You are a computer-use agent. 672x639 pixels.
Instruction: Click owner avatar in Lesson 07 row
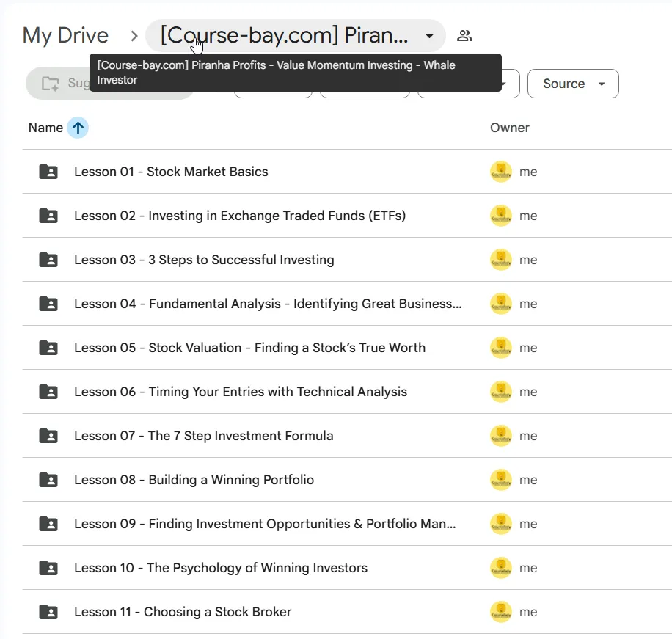[x=501, y=436]
